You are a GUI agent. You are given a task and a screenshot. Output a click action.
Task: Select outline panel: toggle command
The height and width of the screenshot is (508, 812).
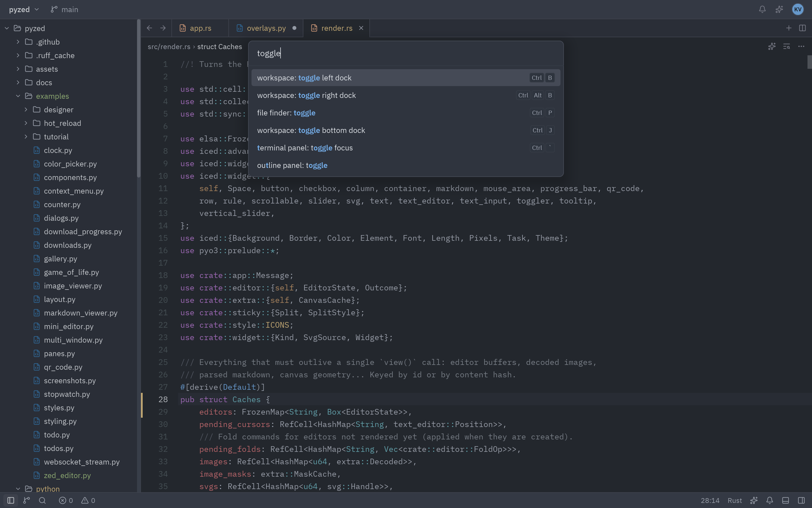(406, 165)
